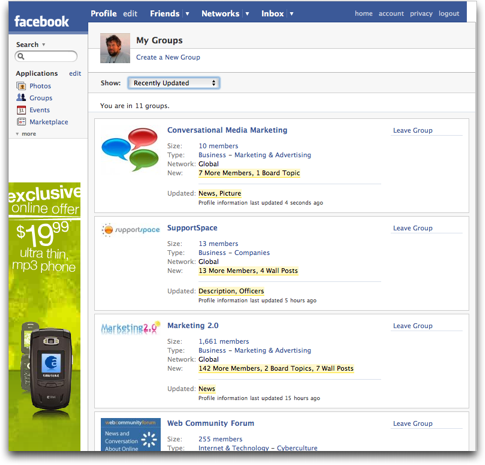
Task: Open the Inbox menu item
Action: coord(272,14)
